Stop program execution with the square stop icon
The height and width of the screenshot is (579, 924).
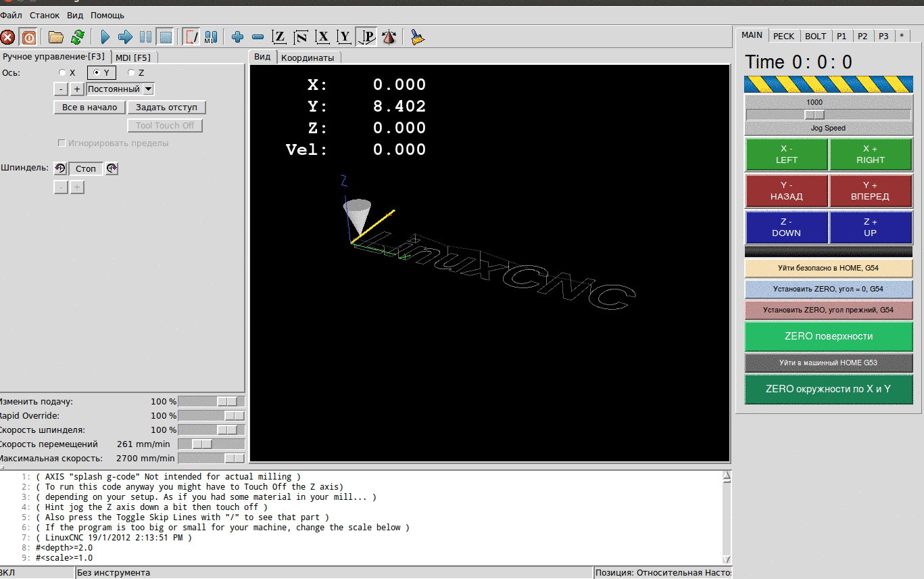coord(165,37)
